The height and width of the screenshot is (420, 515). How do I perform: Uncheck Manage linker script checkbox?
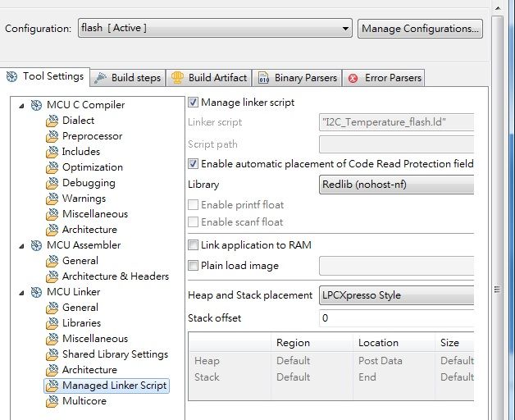click(194, 103)
